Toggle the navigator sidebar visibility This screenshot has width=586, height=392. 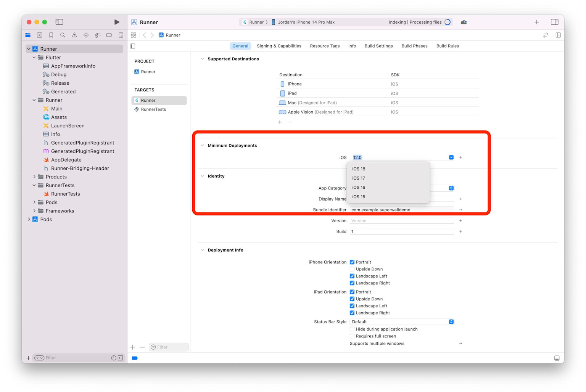tap(59, 22)
